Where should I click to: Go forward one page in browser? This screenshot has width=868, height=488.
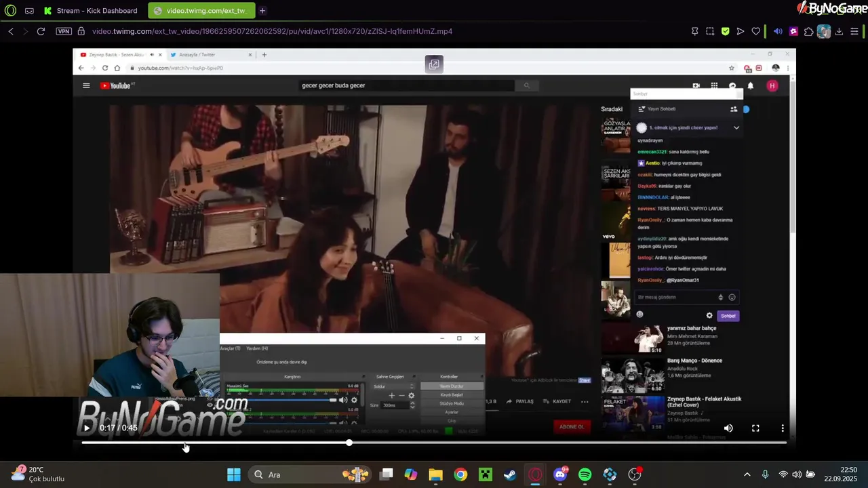26,31
